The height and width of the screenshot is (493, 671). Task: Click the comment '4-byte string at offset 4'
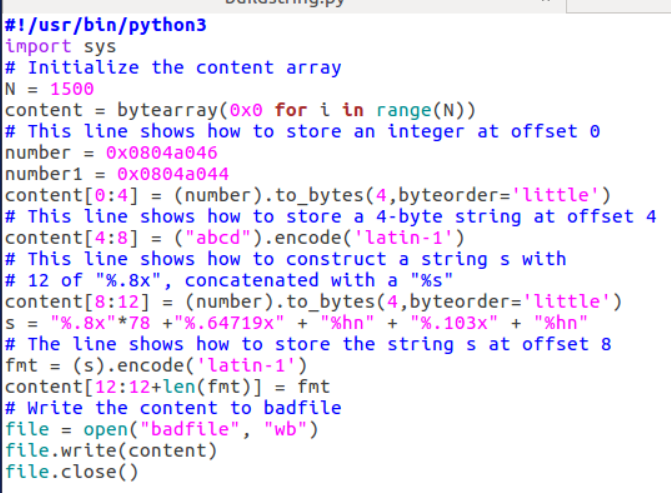(516, 217)
